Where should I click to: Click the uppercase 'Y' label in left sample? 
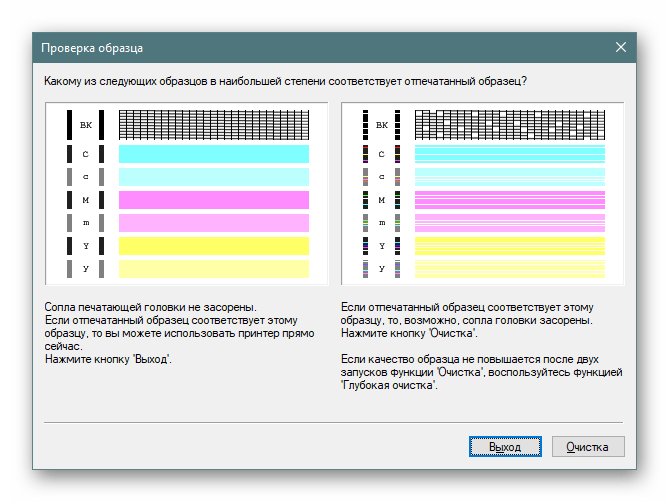coord(85,245)
